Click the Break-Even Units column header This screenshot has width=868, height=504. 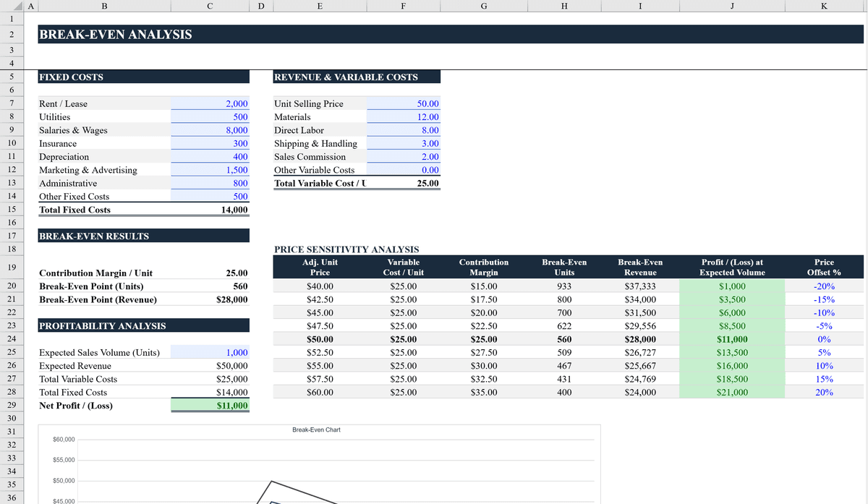pos(564,267)
